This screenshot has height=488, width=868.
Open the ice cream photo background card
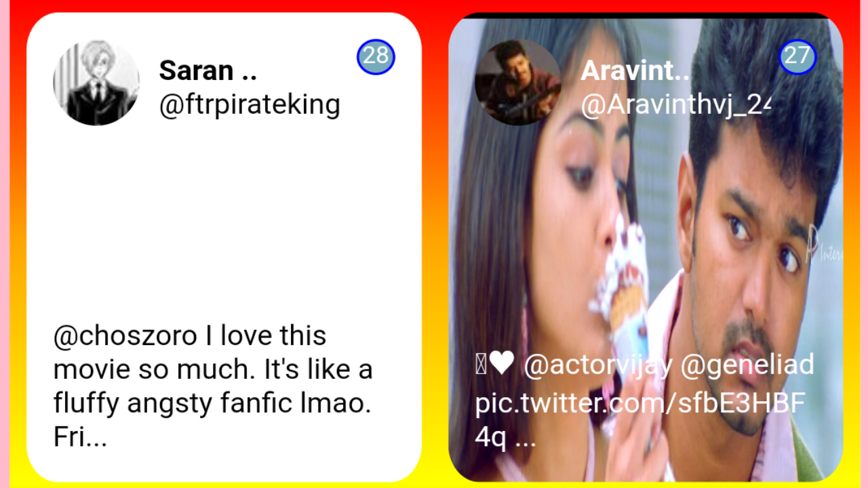(646, 247)
